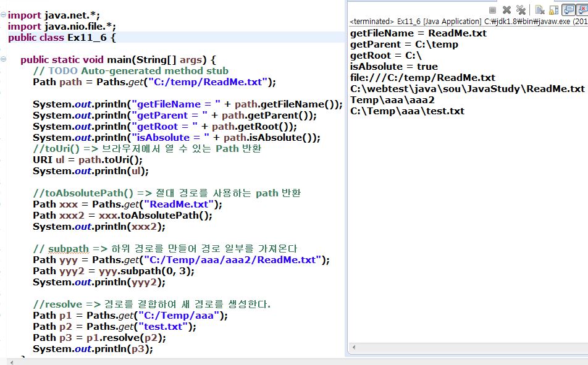This screenshot has height=365, width=588.
Task: Click the 'public static void main' declaration
Action: (118, 60)
